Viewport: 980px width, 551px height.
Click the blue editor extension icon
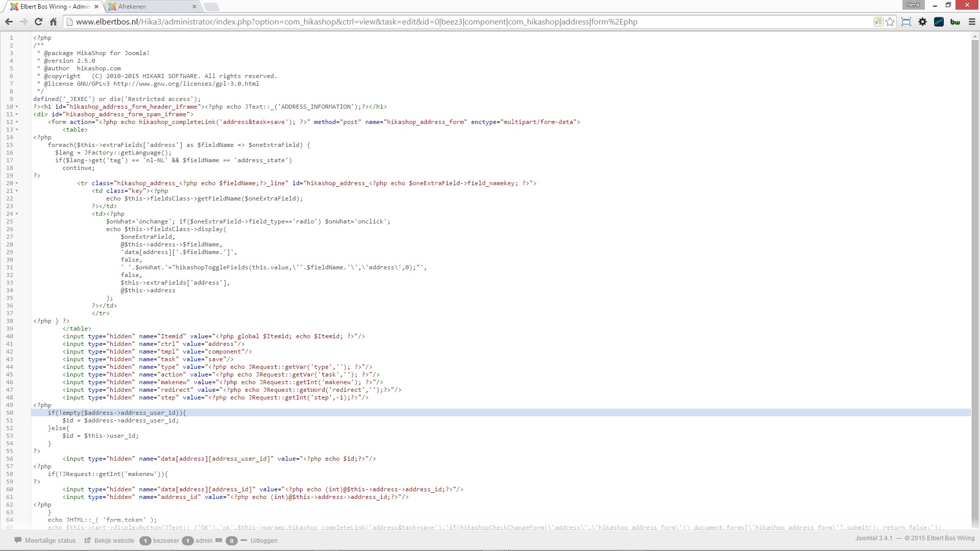pyautogui.click(x=939, y=21)
